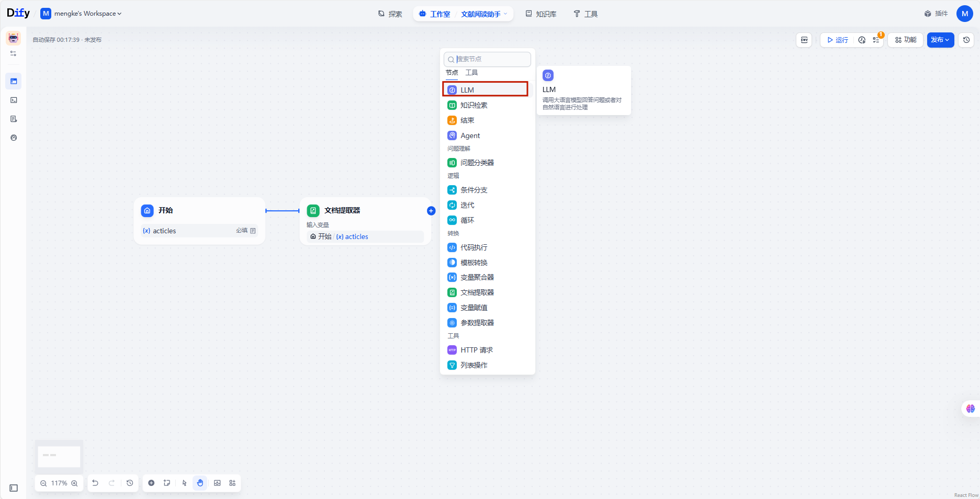
Task: Click the zoom out magnifier icon
Action: coord(43,483)
